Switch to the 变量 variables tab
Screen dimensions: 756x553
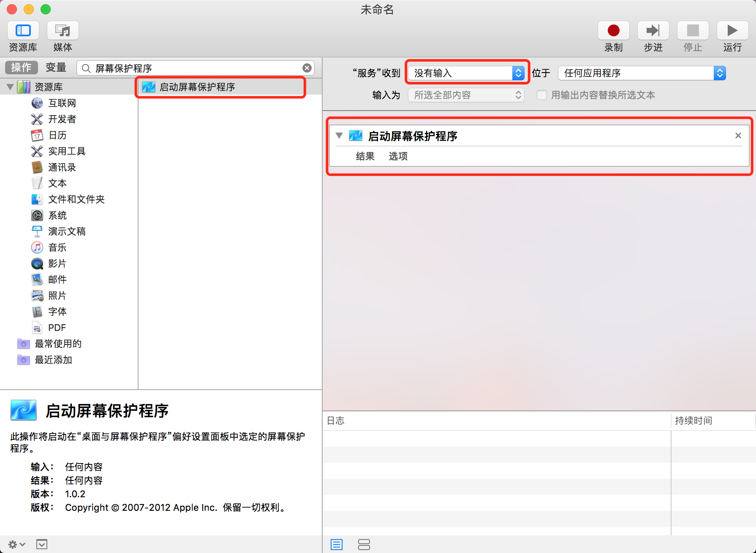[x=56, y=68]
